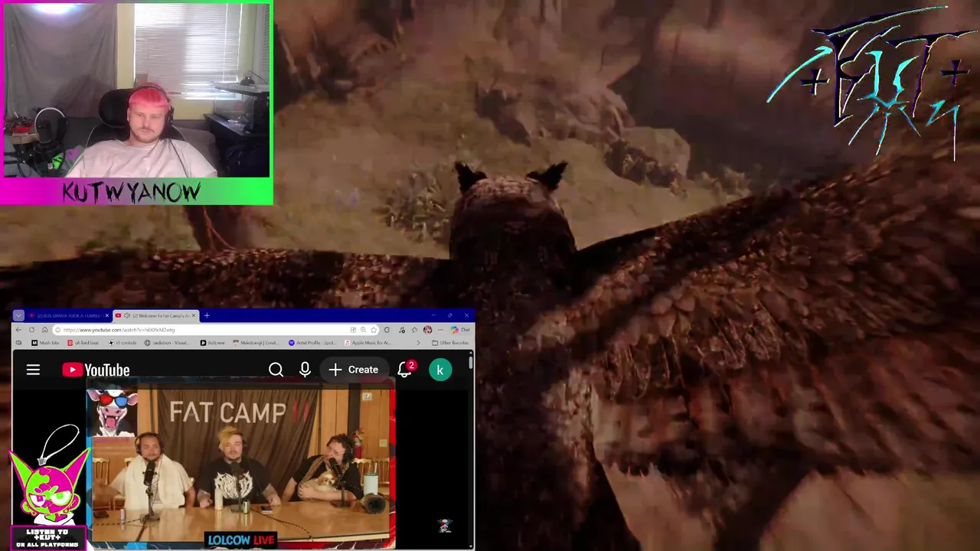The image size is (980, 551).
Task: Open 'irl controls' bookmark
Action: coord(122,343)
